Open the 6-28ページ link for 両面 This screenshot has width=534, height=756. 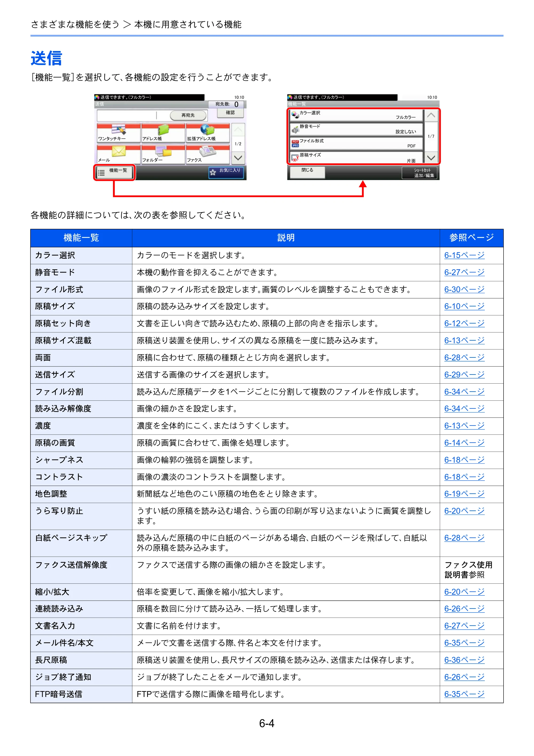coord(464,358)
